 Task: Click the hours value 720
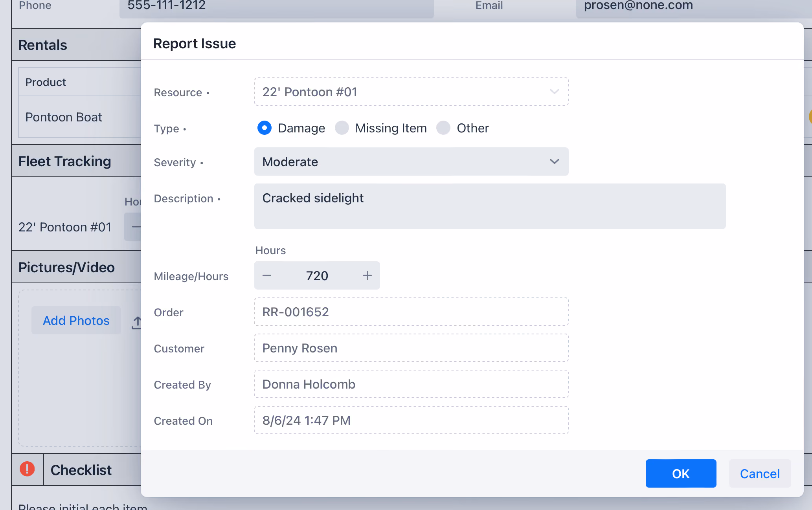[317, 276]
